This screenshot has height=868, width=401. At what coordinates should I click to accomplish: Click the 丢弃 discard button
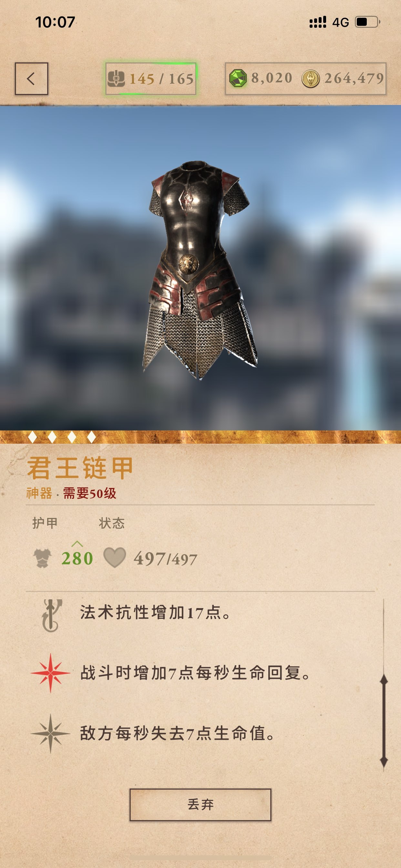pos(200,805)
